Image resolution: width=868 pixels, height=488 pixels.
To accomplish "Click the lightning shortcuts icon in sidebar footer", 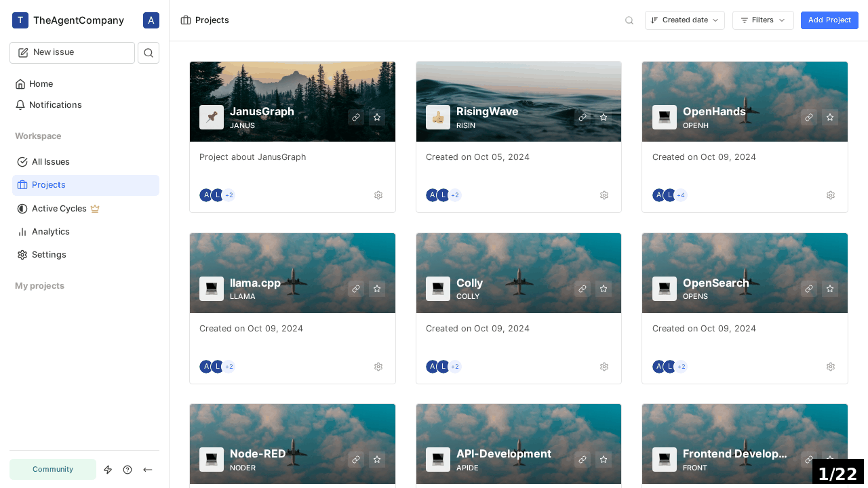I will pos(108,470).
